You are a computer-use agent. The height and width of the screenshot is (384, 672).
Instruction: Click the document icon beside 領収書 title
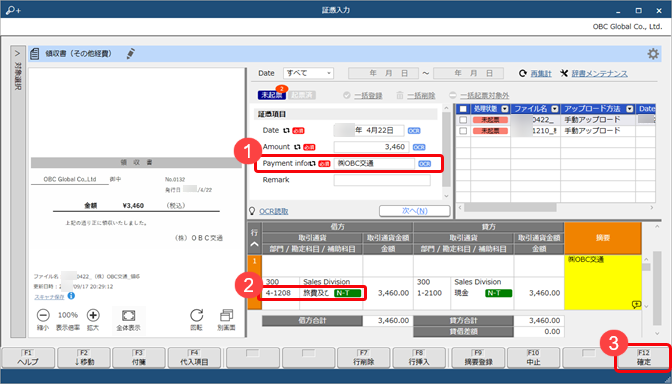[35, 54]
